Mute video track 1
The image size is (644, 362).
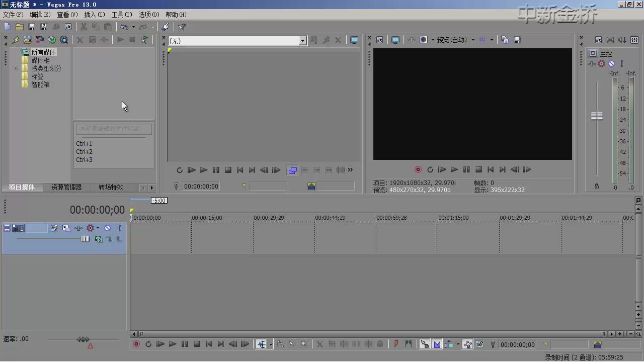(108, 228)
